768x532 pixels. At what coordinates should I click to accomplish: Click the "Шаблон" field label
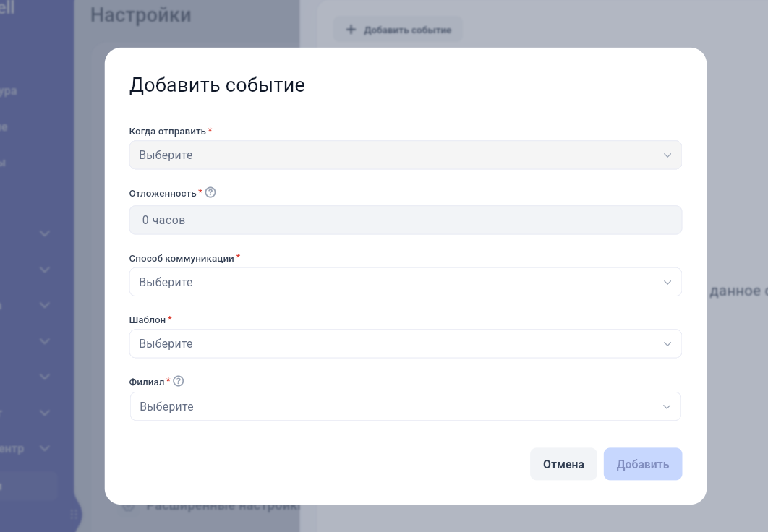click(148, 319)
